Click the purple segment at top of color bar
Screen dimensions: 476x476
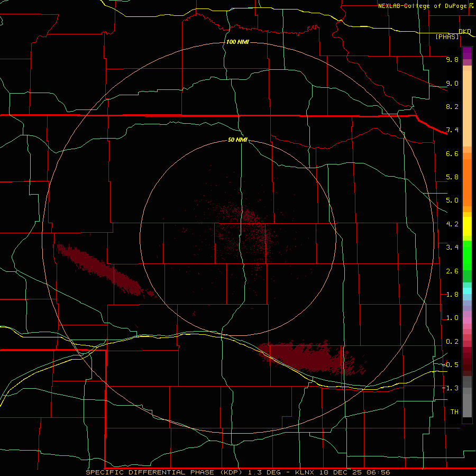pos(467,53)
